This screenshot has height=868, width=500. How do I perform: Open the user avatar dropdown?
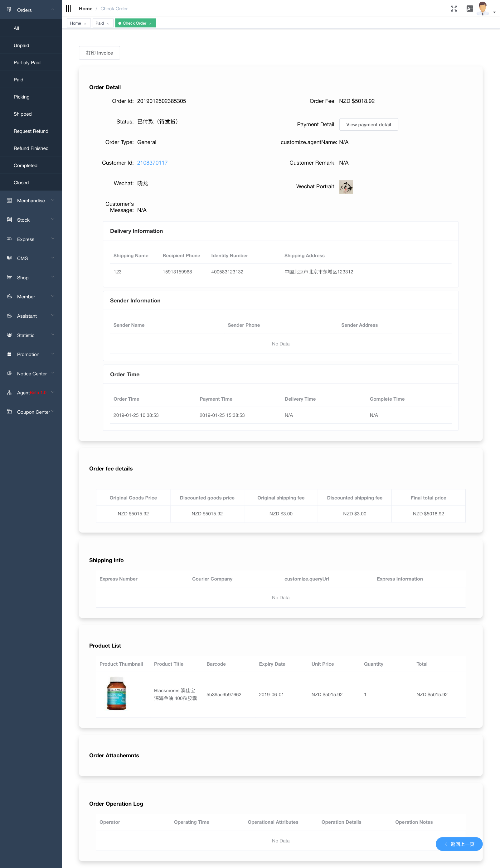pyautogui.click(x=483, y=8)
